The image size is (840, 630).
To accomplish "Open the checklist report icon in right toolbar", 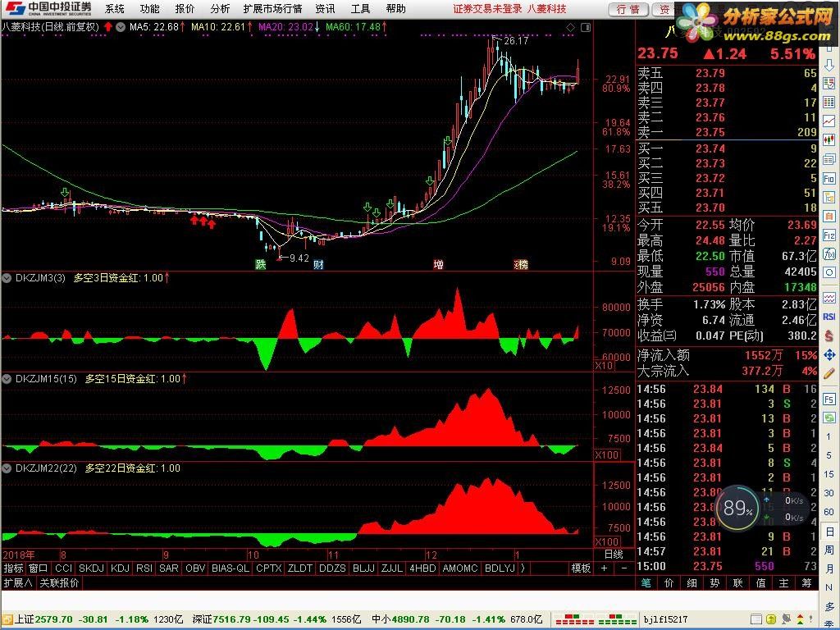I will [829, 83].
